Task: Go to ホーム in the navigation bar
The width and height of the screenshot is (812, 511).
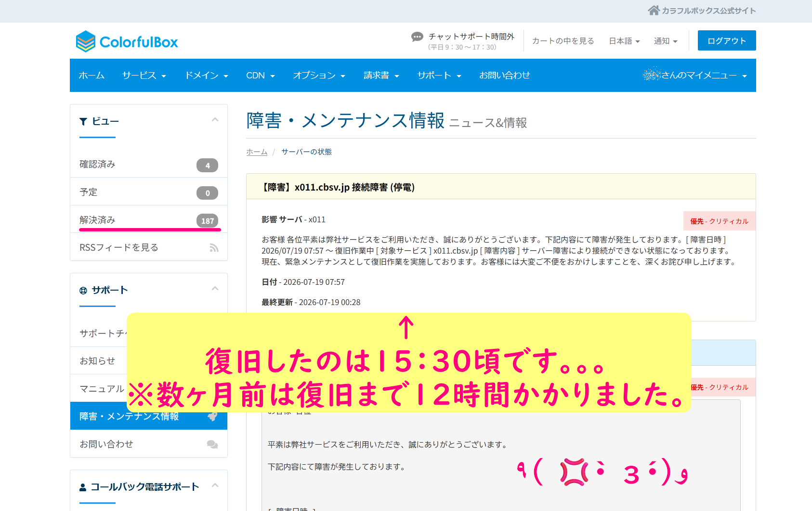Action: (x=92, y=76)
